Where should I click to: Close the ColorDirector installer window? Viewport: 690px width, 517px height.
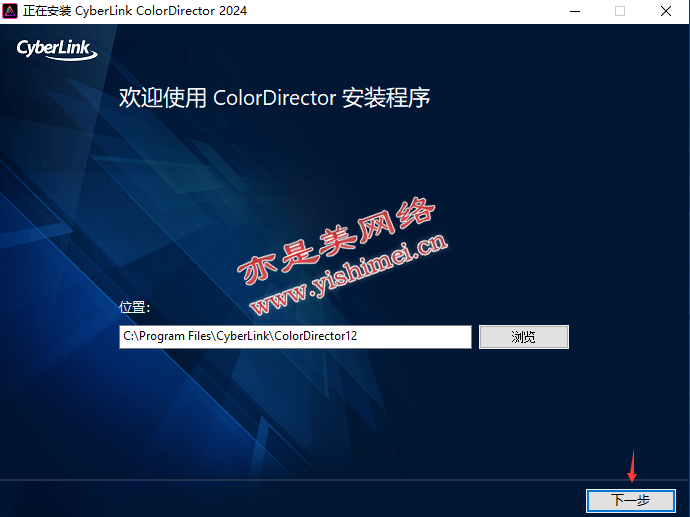[x=666, y=11]
